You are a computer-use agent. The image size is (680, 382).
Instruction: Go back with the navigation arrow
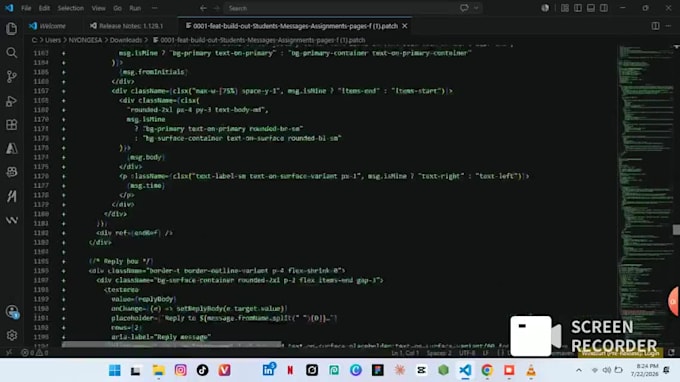[203, 8]
